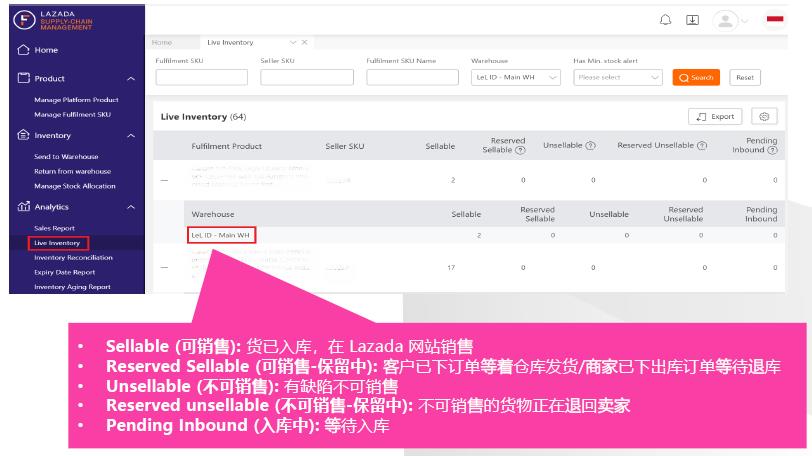
Task: Click the Seller SKU input field
Action: click(307, 77)
